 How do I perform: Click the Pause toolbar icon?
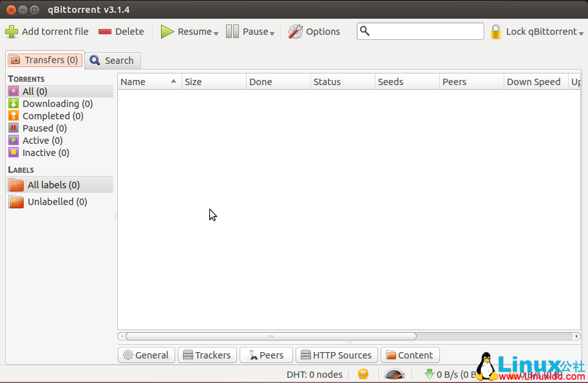tap(232, 32)
